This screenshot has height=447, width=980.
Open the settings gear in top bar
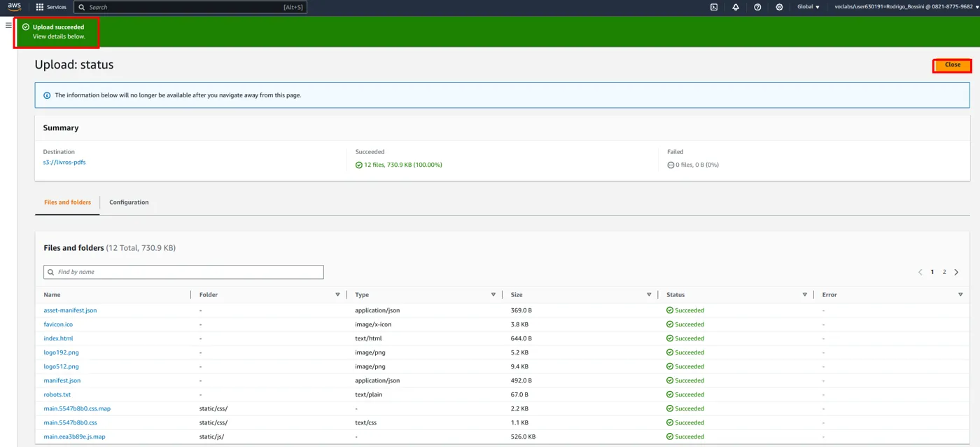pyautogui.click(x=779, y=7)
